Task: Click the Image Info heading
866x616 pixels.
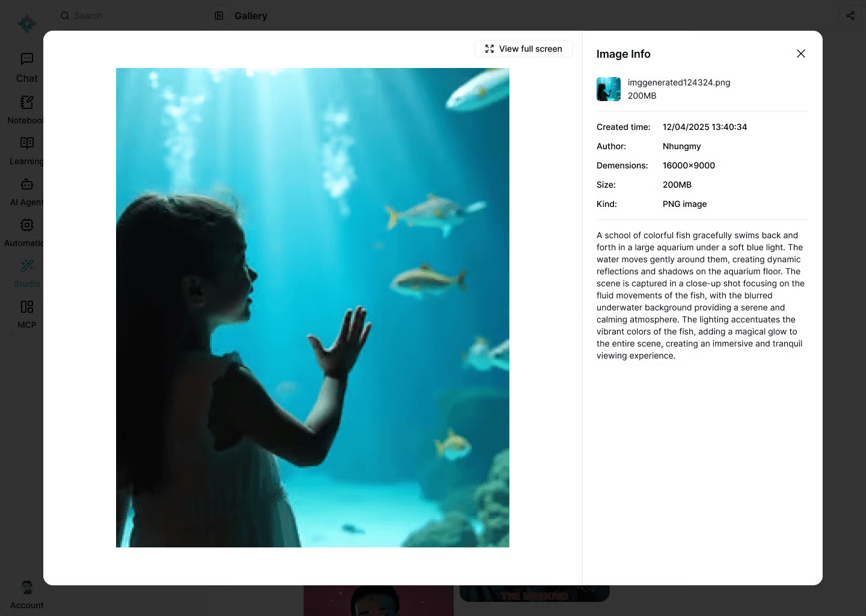Action: 624,54
